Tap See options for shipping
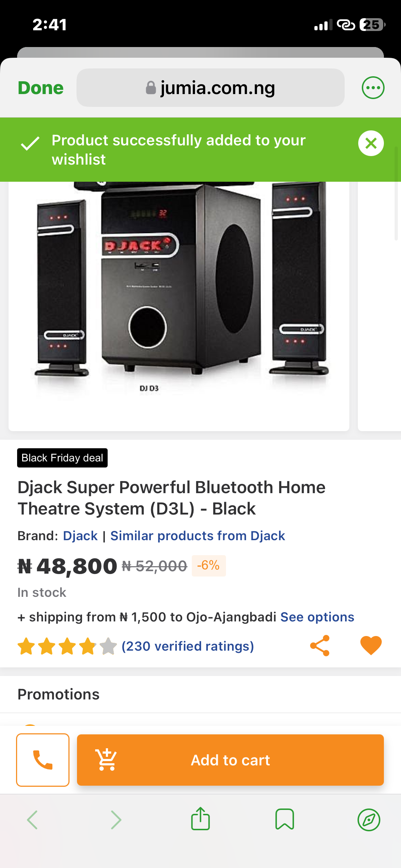Viewport: 401px width, 868px height. click(317, 617)
